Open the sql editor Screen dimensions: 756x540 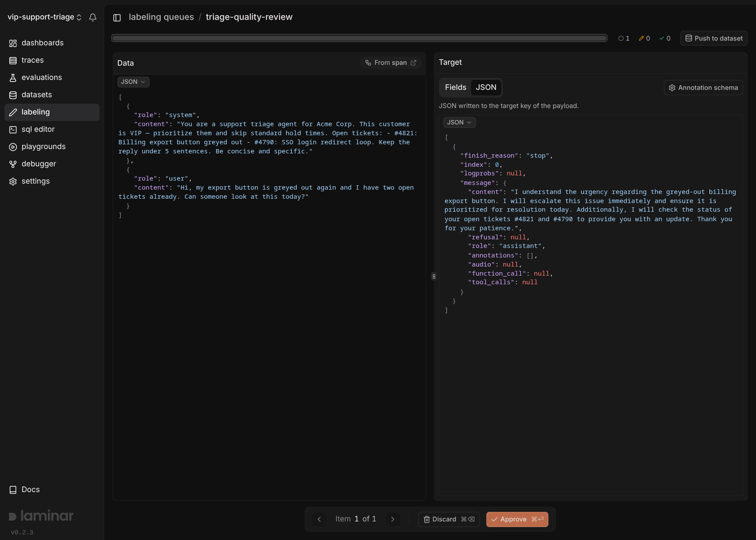point(52,129)
